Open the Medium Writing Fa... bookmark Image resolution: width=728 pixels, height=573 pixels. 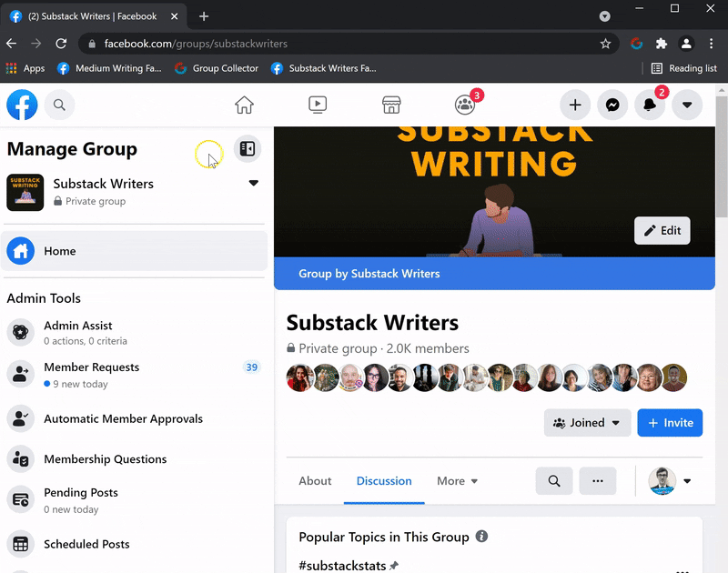pos(109,68)
